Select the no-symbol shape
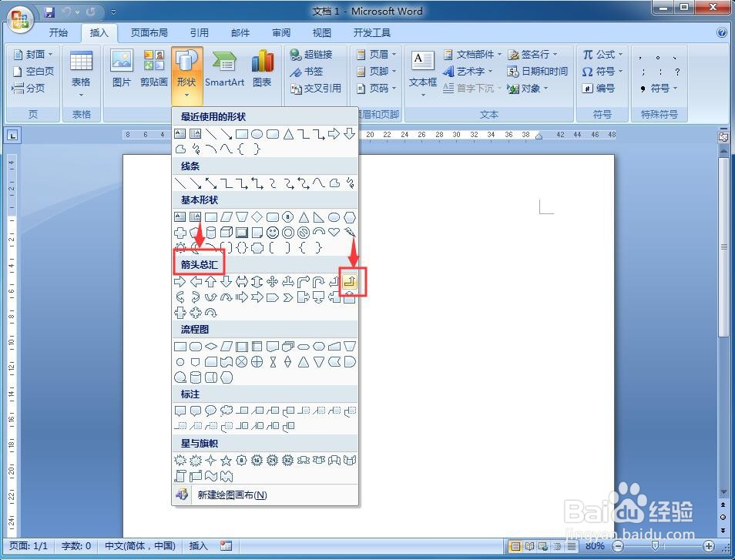The image size is (735, 560). pos(304,233)
